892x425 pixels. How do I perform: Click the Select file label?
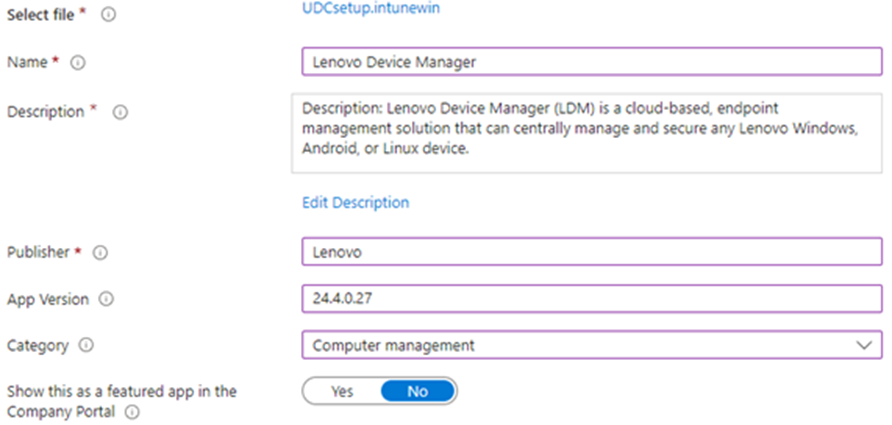pyautogui.click(x=41, y=15)
